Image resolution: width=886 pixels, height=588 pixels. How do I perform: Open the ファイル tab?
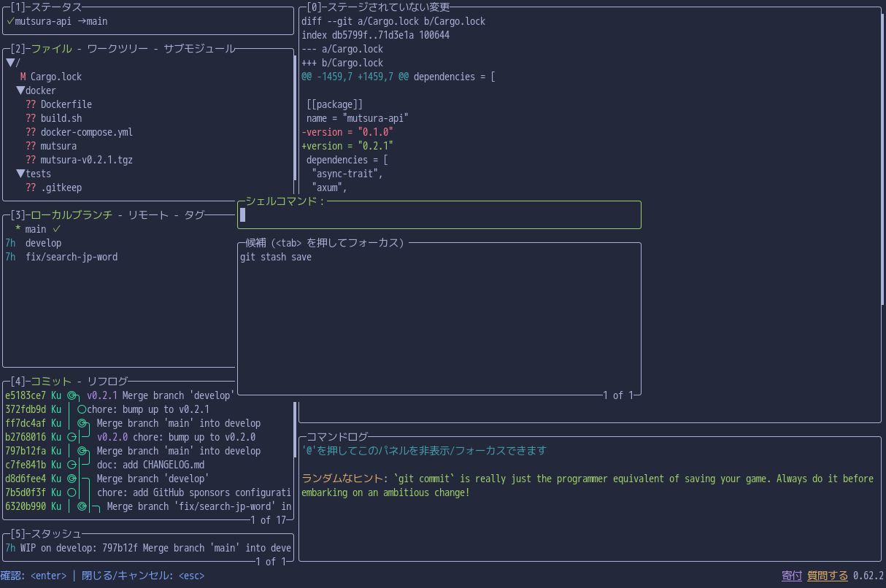click(51, 49)
